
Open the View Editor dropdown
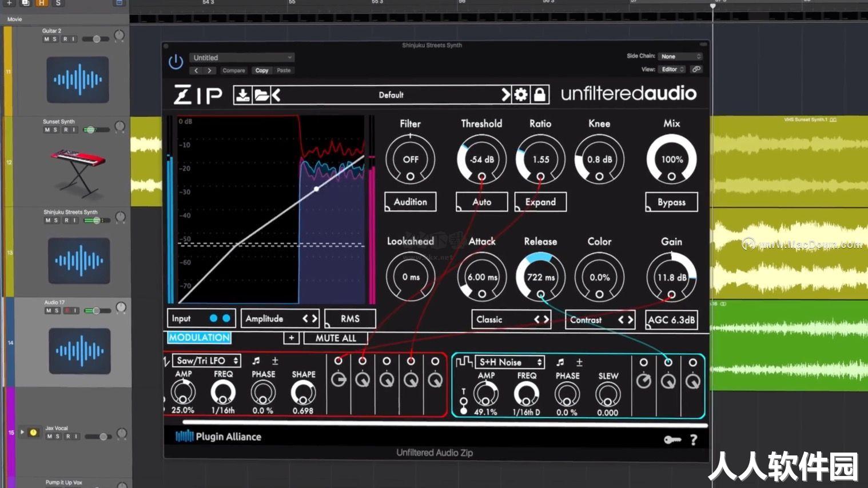[x=672, y=69]
